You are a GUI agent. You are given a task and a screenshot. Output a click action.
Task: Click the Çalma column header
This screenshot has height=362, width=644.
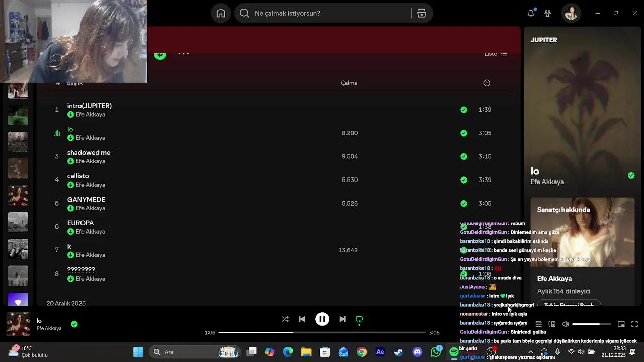pos(349,83)
